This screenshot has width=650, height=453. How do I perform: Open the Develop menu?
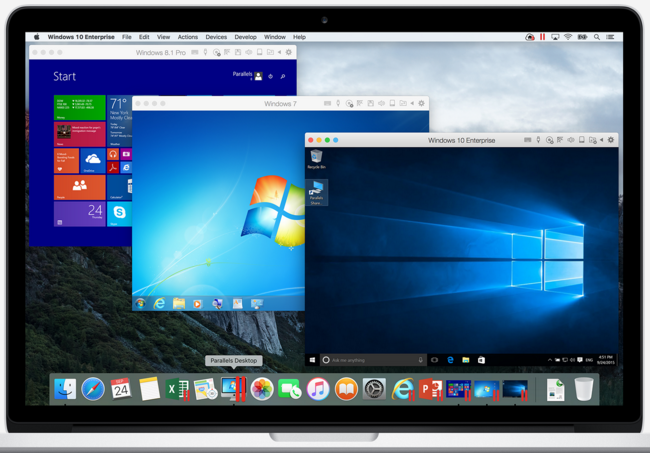(x=245, y=37)
